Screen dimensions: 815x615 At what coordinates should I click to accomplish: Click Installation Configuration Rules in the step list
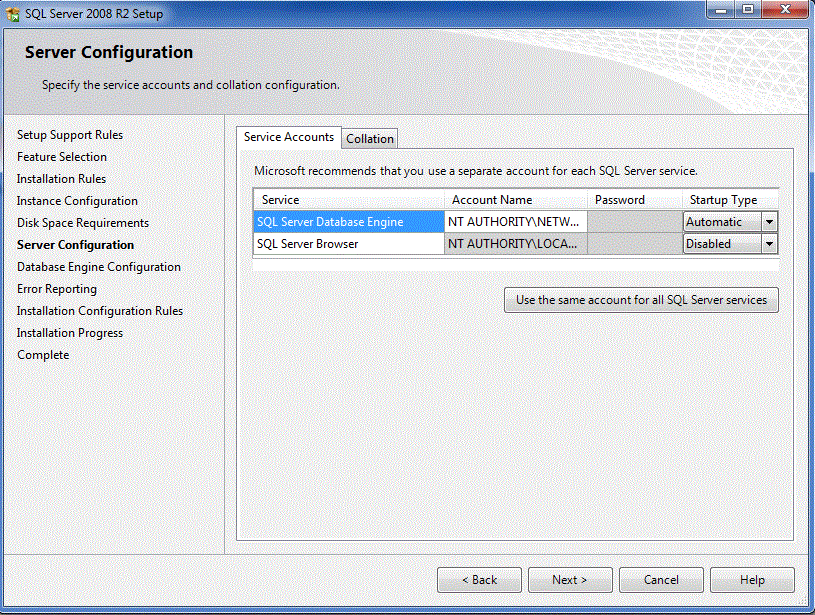pyautogui.click(x=100, y=311)
